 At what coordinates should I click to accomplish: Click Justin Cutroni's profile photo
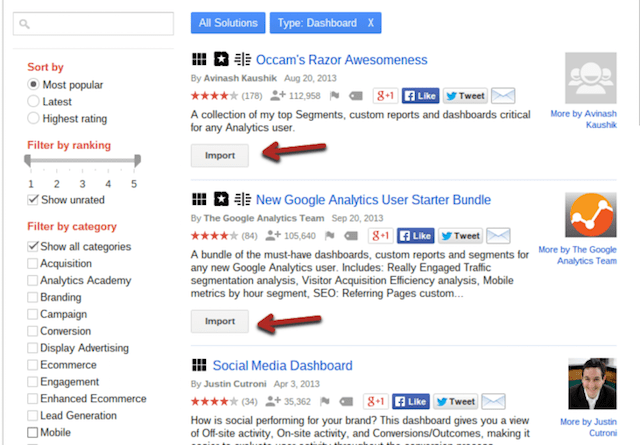592,384
